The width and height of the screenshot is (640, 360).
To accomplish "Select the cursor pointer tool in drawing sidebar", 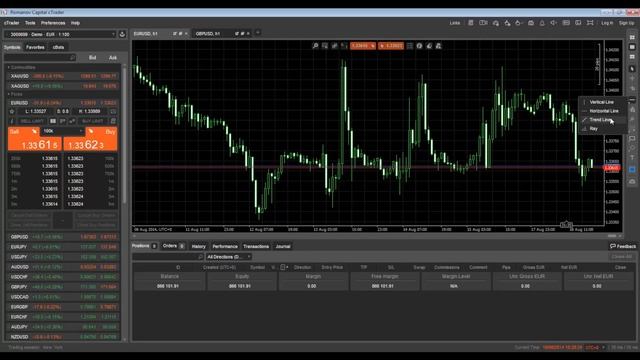I will pyautogui.click(x=632, y=69).
